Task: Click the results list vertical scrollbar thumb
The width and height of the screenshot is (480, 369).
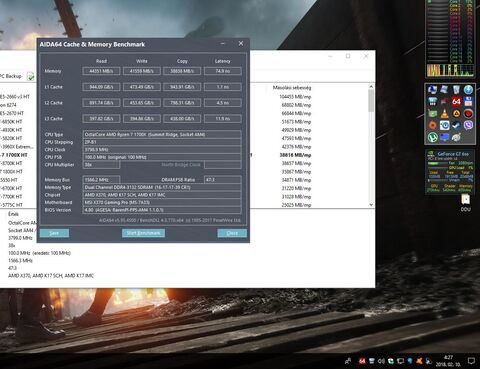Action: (x=371, y=101)
